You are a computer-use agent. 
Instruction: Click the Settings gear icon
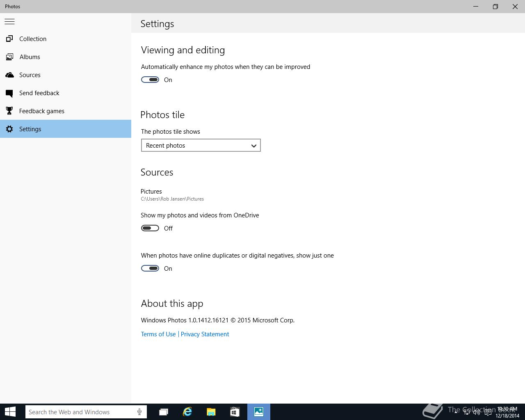coord(9,129)
